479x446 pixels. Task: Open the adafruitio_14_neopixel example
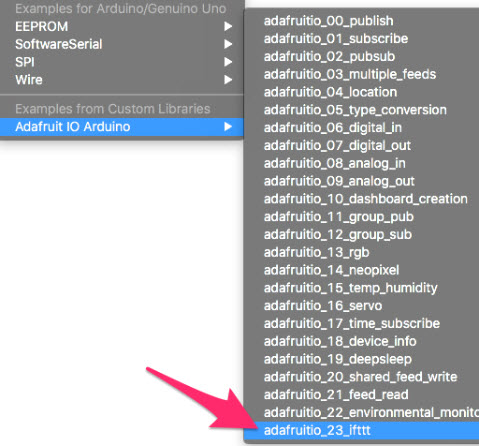(361, 270)
